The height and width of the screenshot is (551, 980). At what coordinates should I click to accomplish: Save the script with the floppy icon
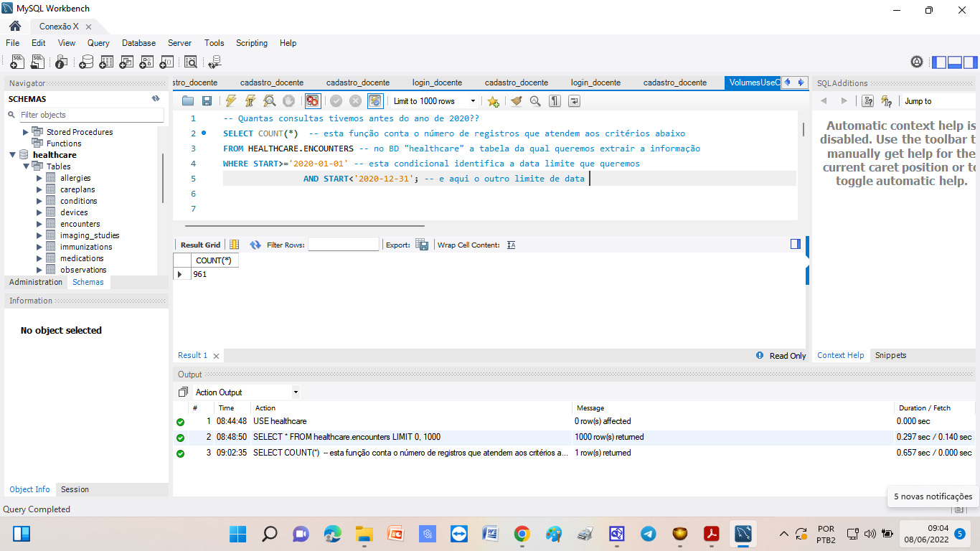(x=207, y=101)
